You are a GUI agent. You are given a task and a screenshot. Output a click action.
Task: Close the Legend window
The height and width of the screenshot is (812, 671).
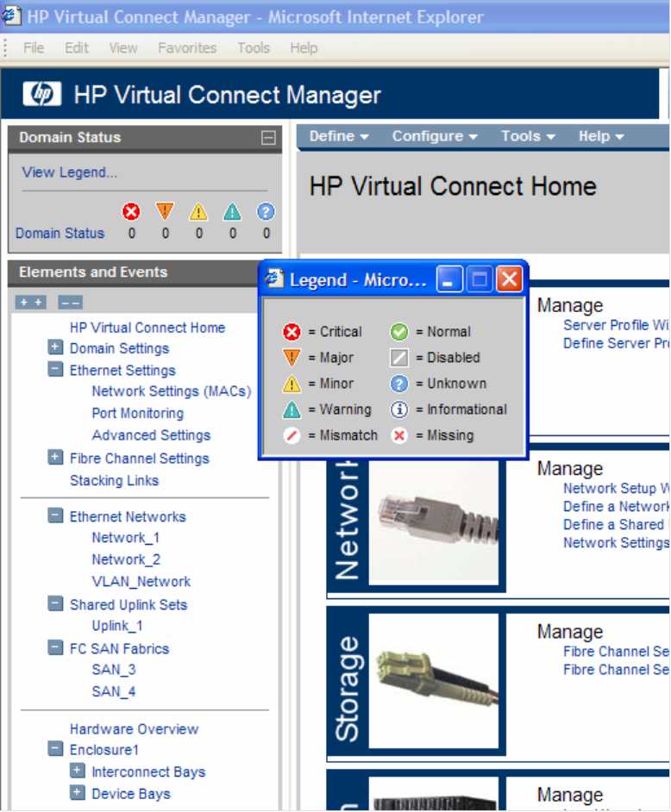pos(510,279)
